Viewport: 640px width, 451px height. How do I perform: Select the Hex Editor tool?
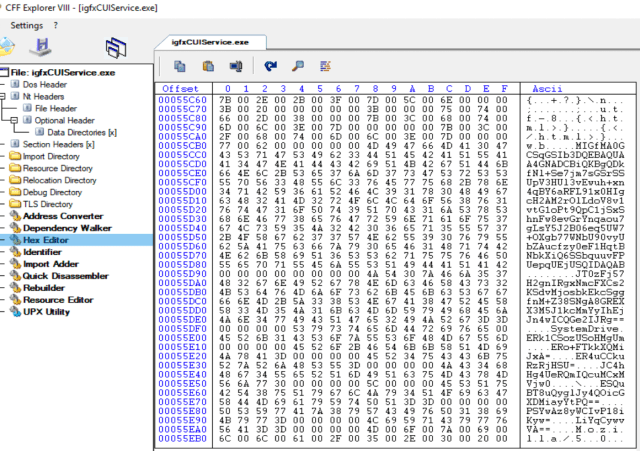click(x=46, y=240)
